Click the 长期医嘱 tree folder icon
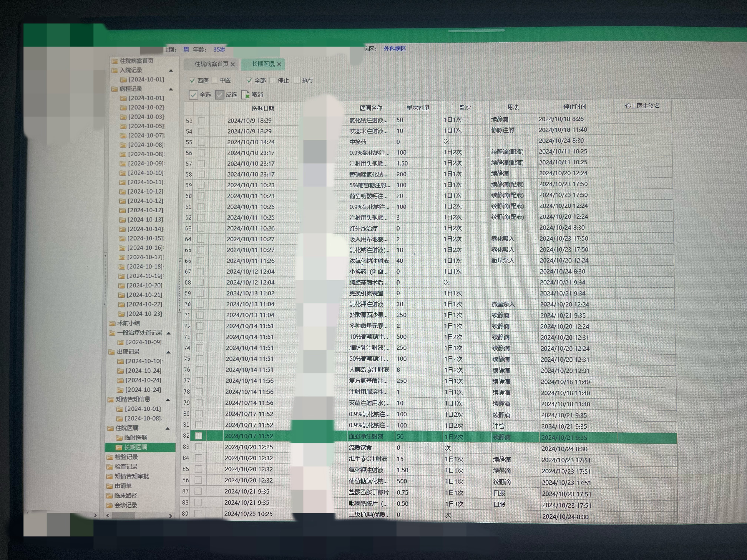747x560 pixels. tap(119, 447)
